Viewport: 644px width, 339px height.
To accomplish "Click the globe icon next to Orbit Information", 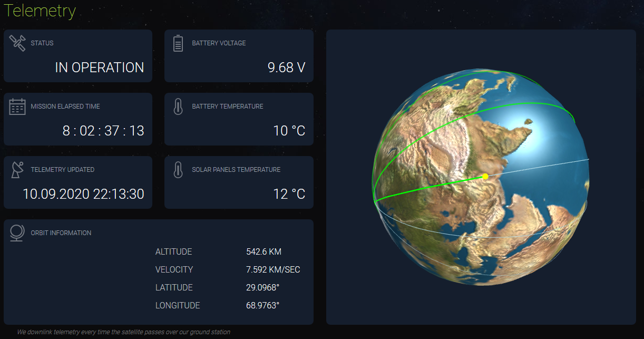I will click(x=17, y=233).
